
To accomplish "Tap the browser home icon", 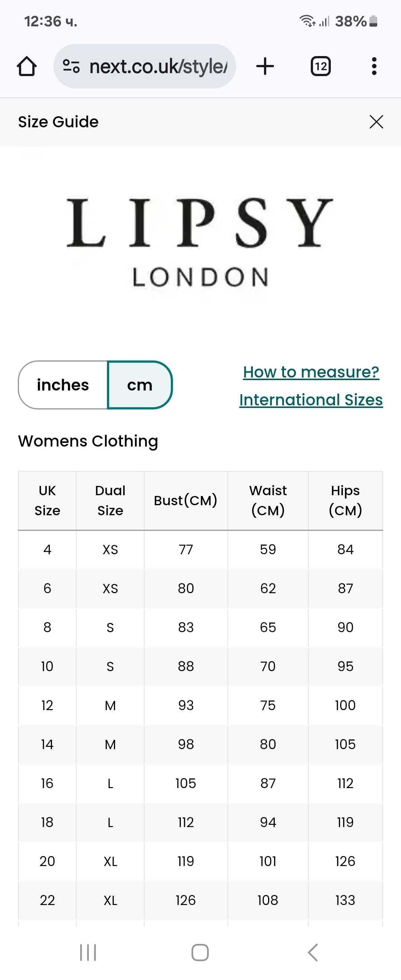I will (x=27, y=66).
